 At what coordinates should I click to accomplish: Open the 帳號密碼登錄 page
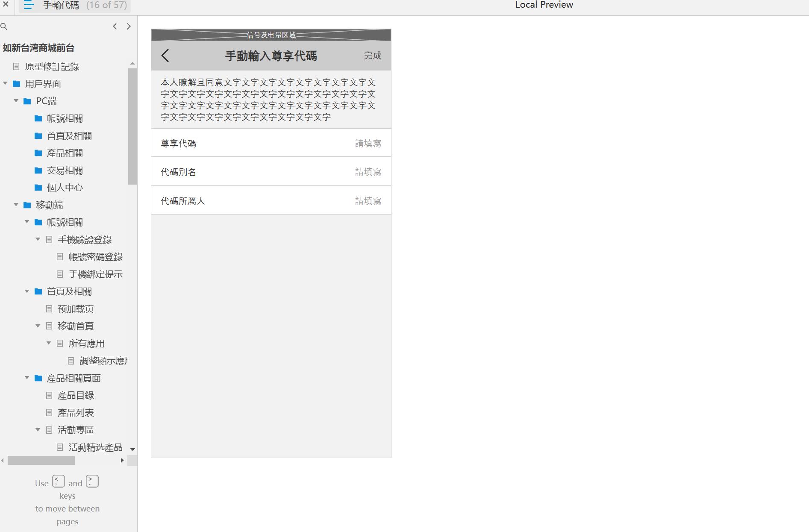[x=96, y=257]
